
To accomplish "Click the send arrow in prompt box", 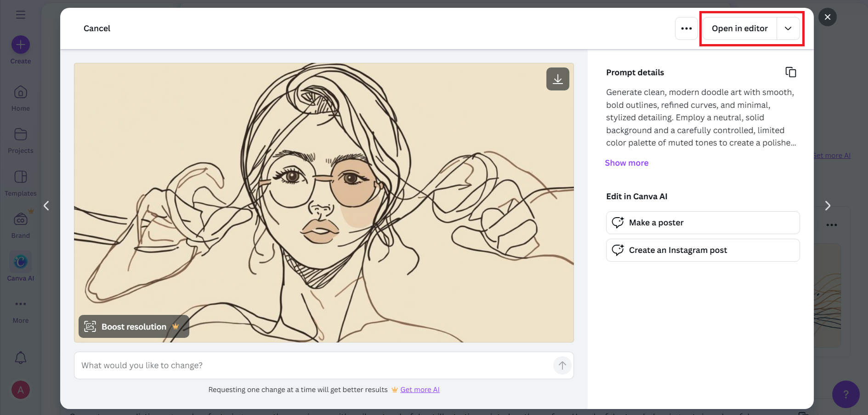I will tap(562, 365).
